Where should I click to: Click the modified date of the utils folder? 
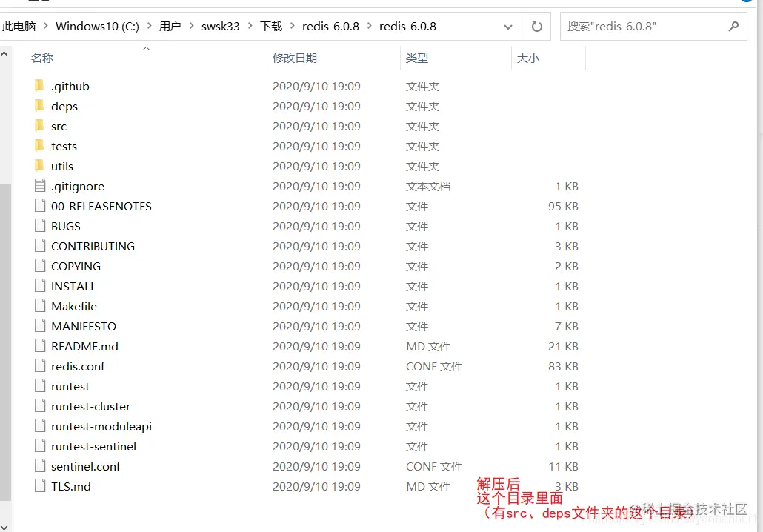coord(316,167)
